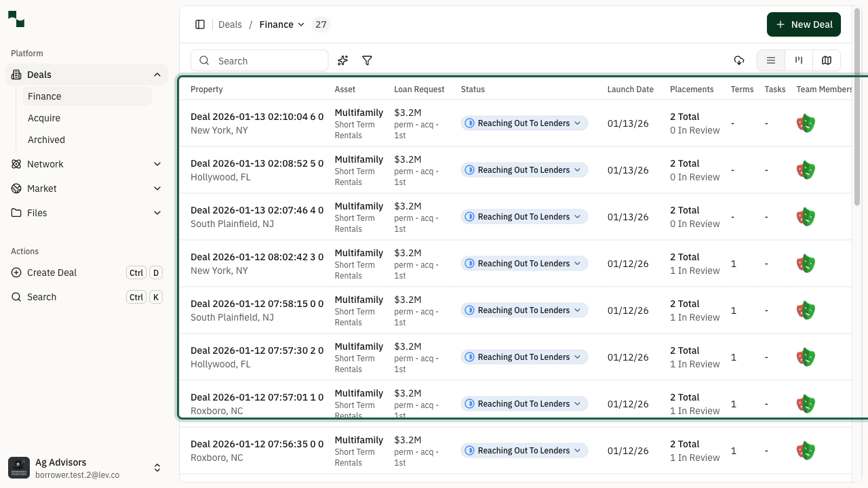This screenshot has width=868, height=488.
Task: Switch to the Acquire deals view
Action: (x=43, y=118)
